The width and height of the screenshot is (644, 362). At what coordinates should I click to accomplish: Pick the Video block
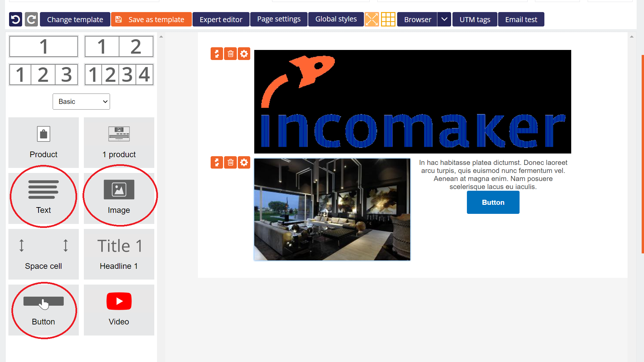click(119, 310)
